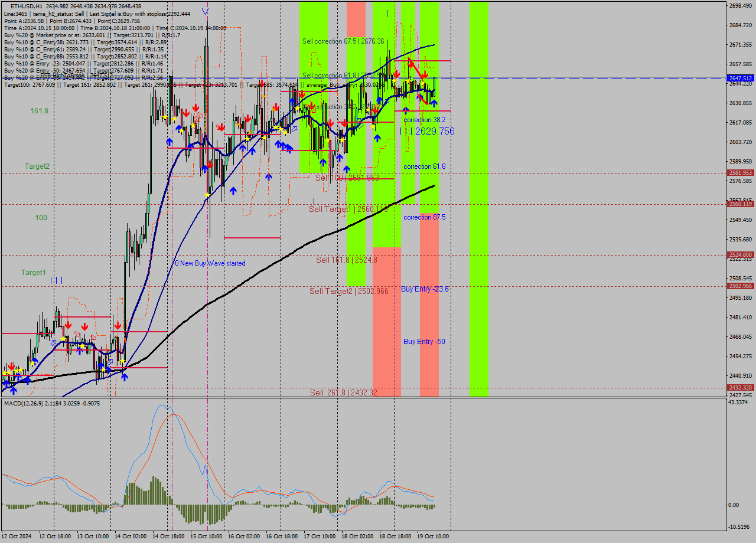This screenshot has height=543, width=756.
Task: Click the '0 New Buy Wave started' label
Action: (x=210, y=263)
